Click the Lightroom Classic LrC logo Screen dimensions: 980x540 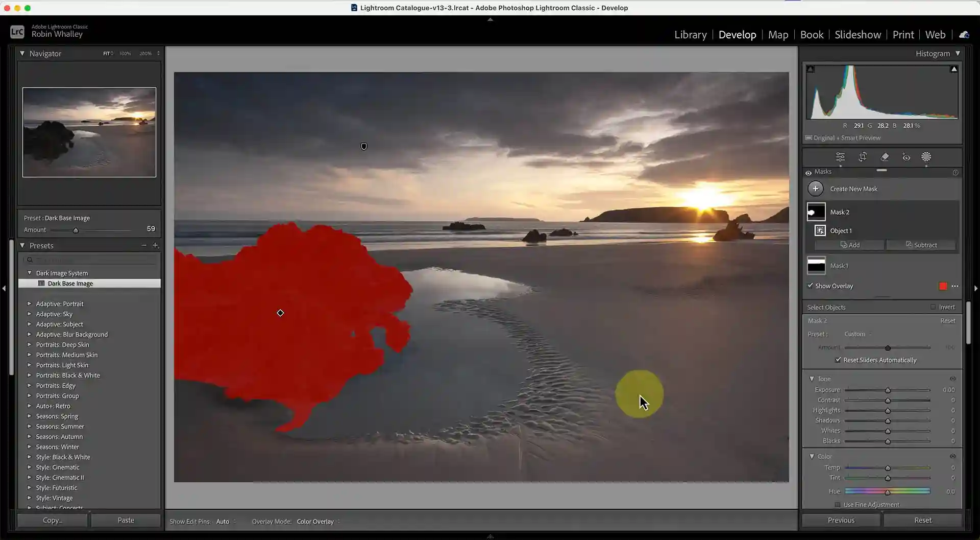(17, 32)
